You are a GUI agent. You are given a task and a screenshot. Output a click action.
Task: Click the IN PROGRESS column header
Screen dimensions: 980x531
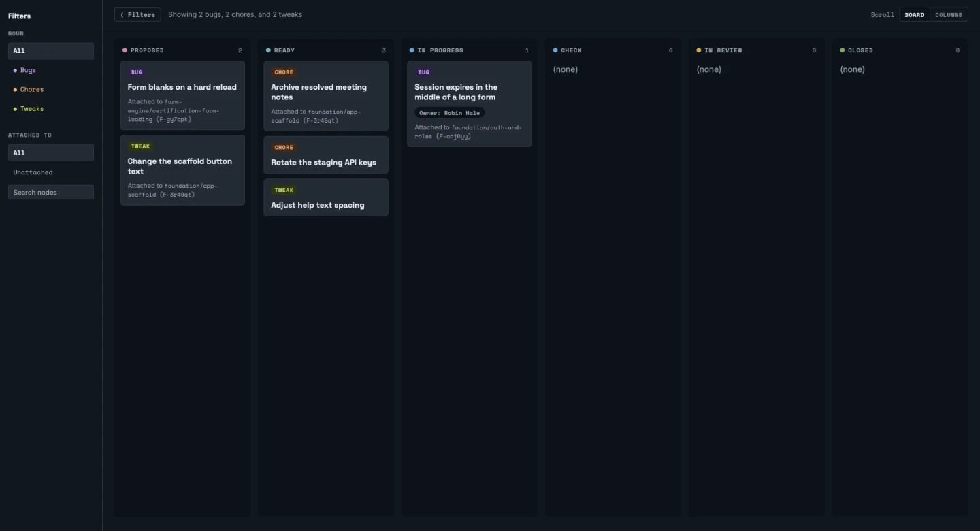click(x=470, y=50)
